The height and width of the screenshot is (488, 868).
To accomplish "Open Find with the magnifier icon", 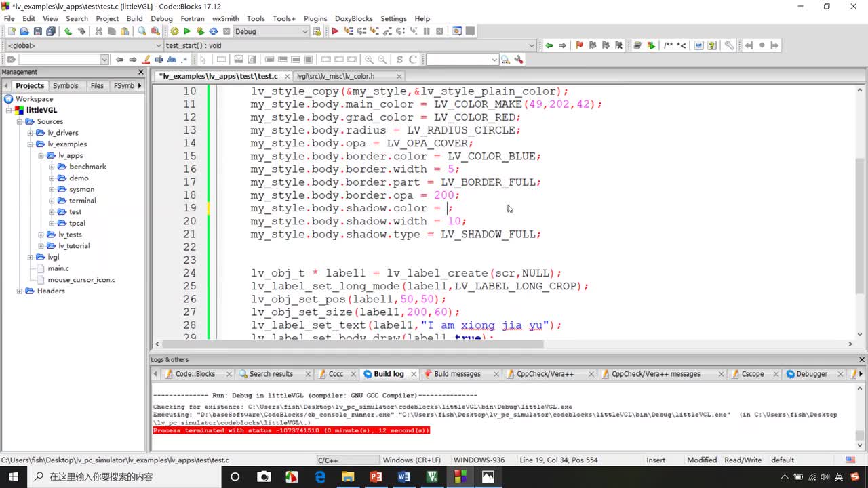I will [x=142, y=31].
